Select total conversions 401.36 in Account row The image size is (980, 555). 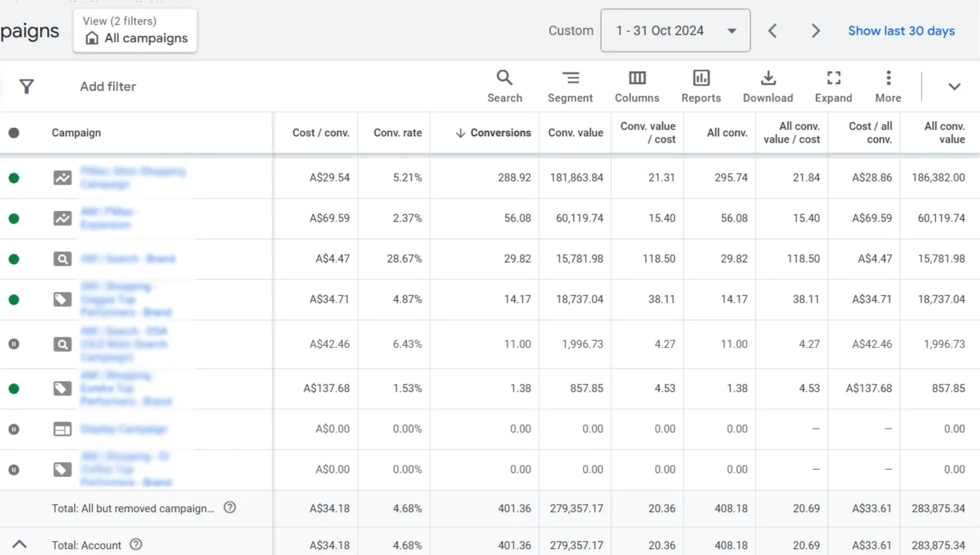pos(514,545)
